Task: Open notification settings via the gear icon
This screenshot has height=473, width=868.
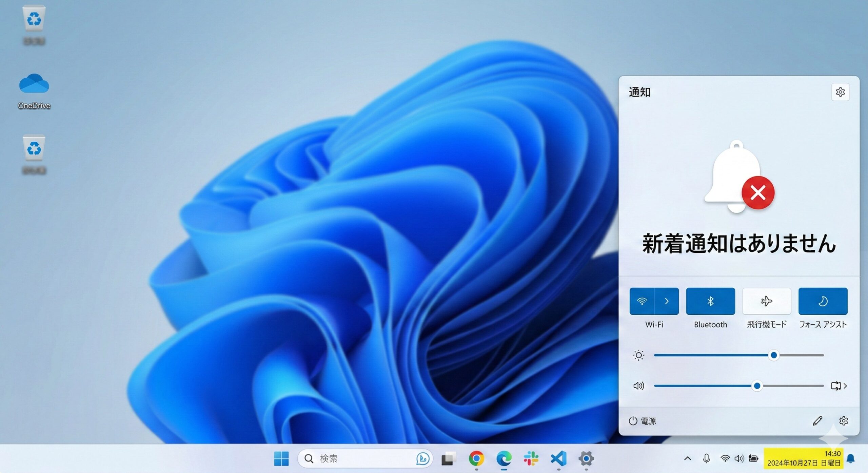Action: click(840, 92)
